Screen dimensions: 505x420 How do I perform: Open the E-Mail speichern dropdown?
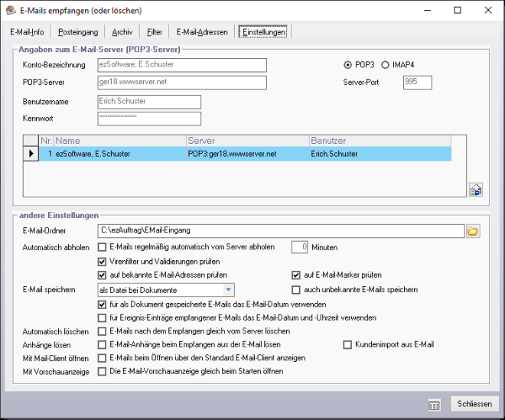(x=228, y=290)
